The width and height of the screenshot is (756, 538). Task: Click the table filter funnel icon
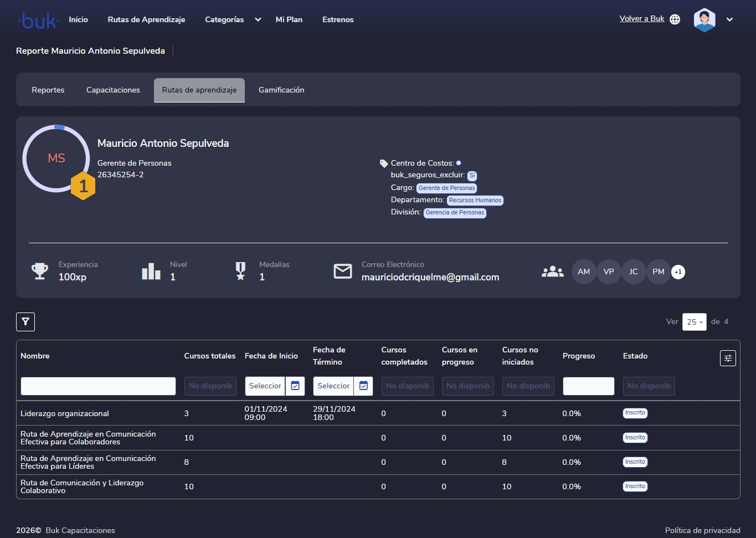[25, 322]
